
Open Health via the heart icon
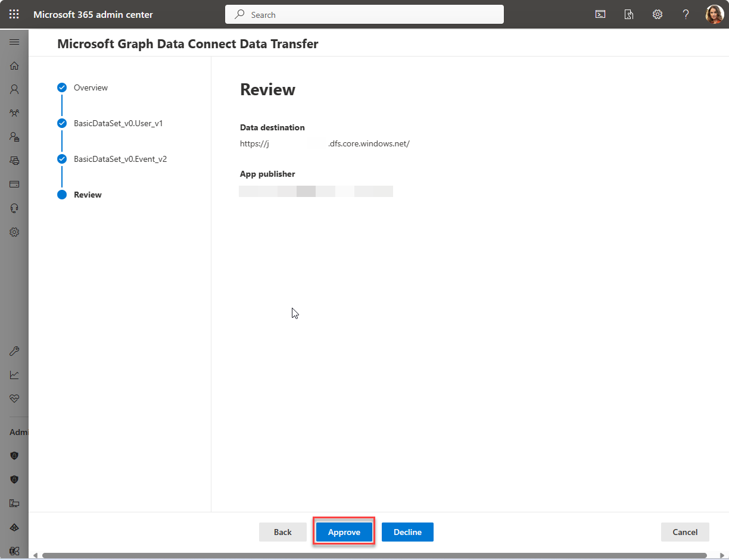[14, 398]
